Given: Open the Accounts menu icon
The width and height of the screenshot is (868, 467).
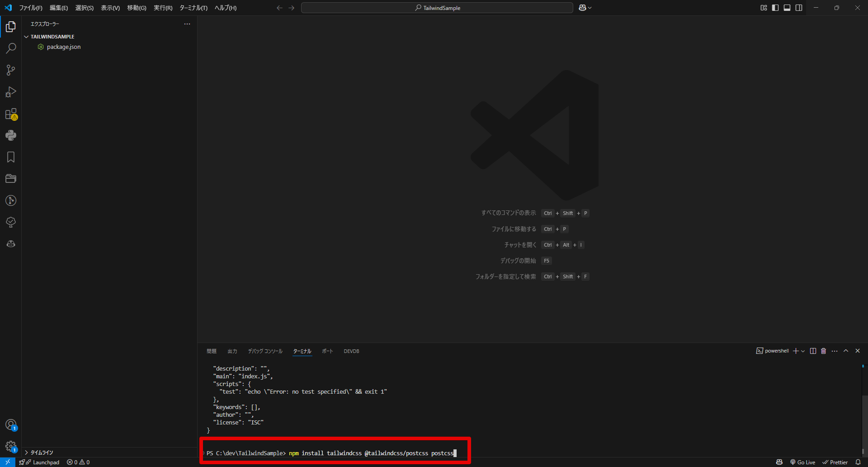Looking at the screenshot, I should click(11, 425).
